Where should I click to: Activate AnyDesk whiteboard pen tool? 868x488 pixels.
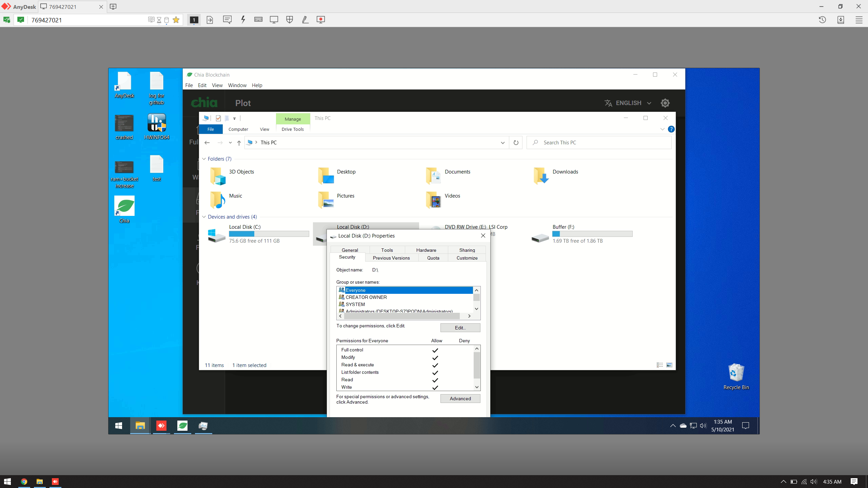click(305, 20)
